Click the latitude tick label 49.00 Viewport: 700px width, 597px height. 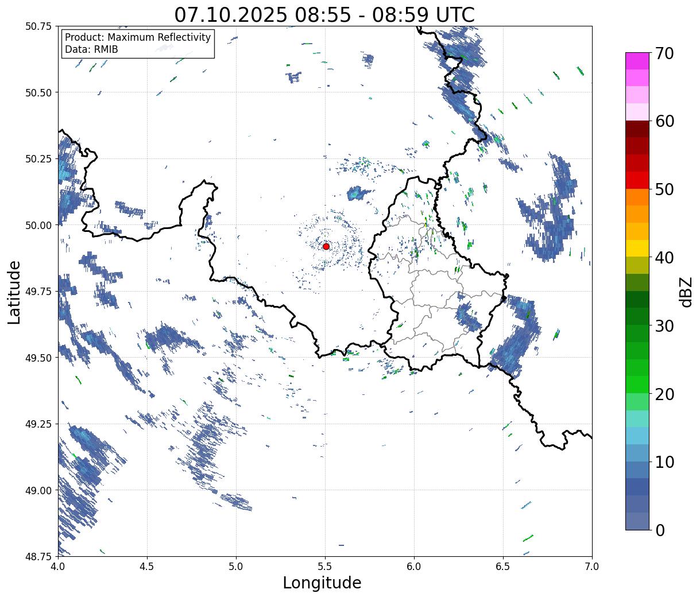point(38,490)
